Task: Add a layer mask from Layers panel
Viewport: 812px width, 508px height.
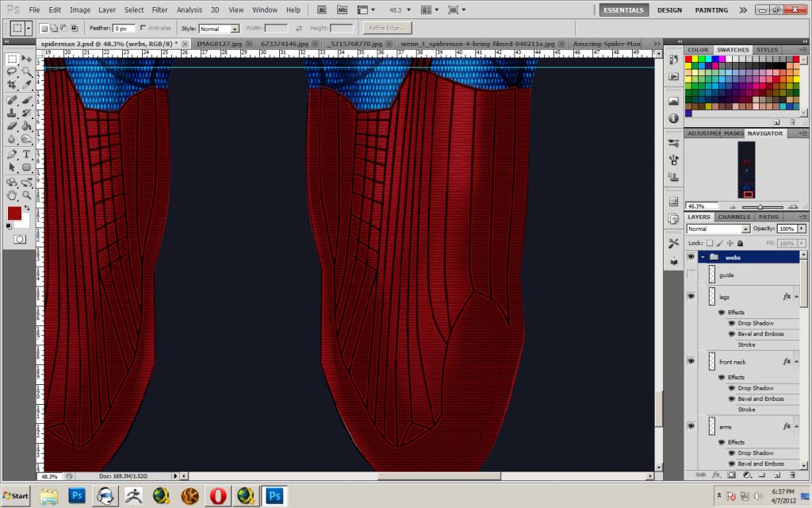Action: point(731,475)
